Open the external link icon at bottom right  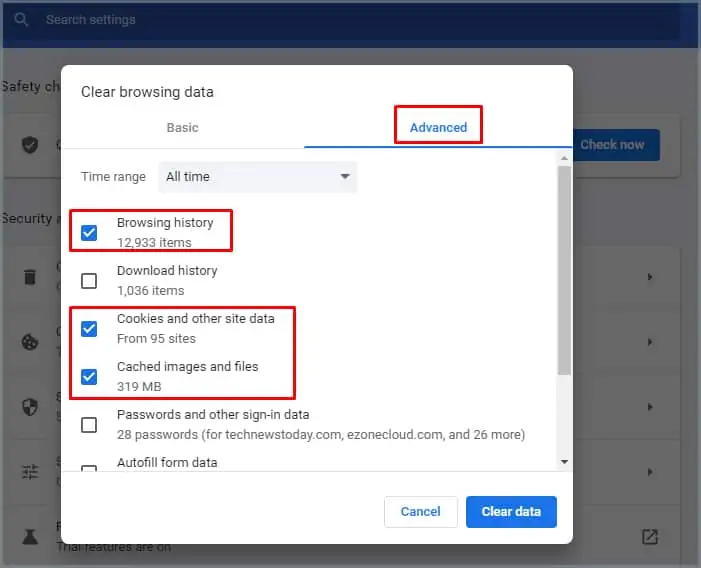(650, 537)
